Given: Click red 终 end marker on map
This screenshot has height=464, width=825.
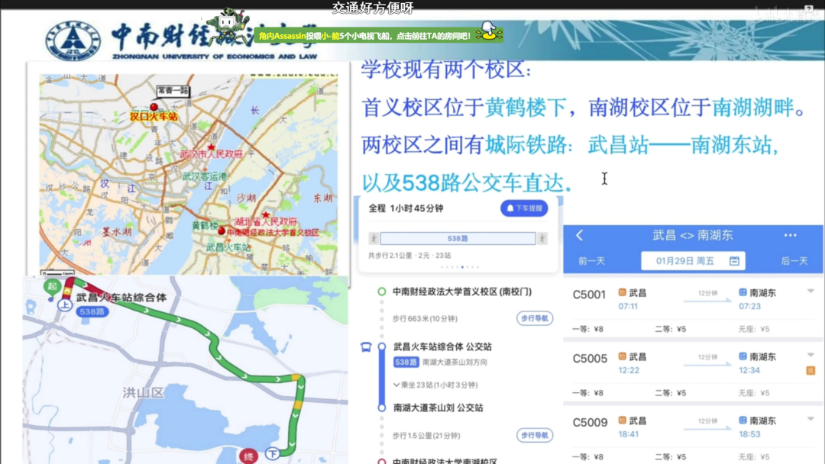Looking at the screenshot, I should [248, 456].
